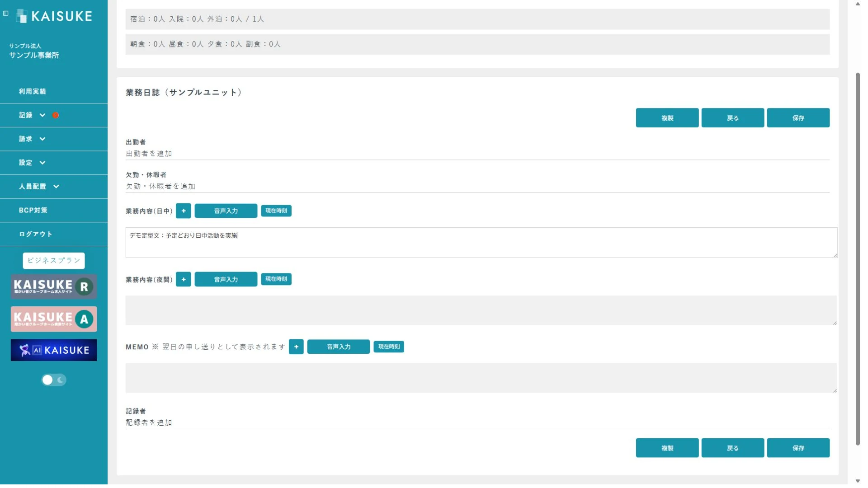Collapse the sidebar with the panel icon
The height and width of the screenshot is (488, 868).
6,14
